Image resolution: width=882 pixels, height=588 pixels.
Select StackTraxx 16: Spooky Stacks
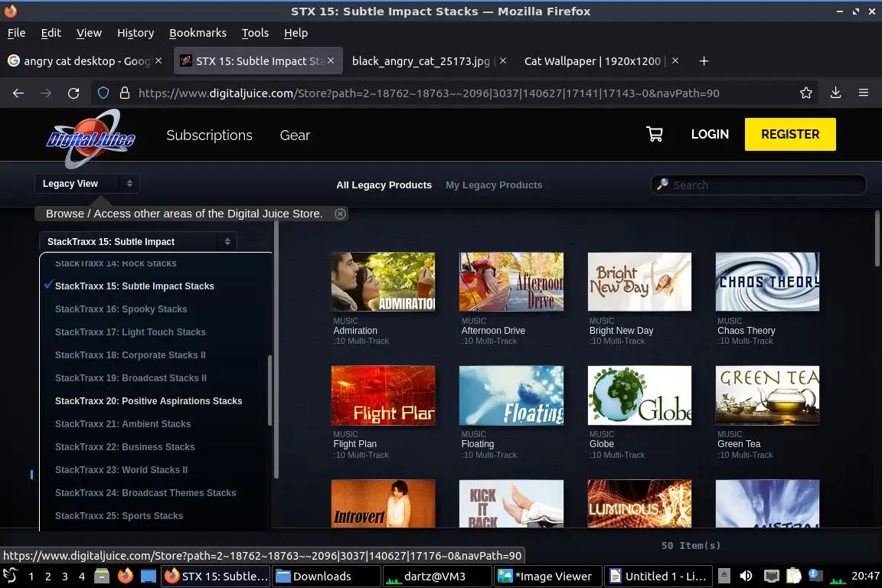coord(121,309)
